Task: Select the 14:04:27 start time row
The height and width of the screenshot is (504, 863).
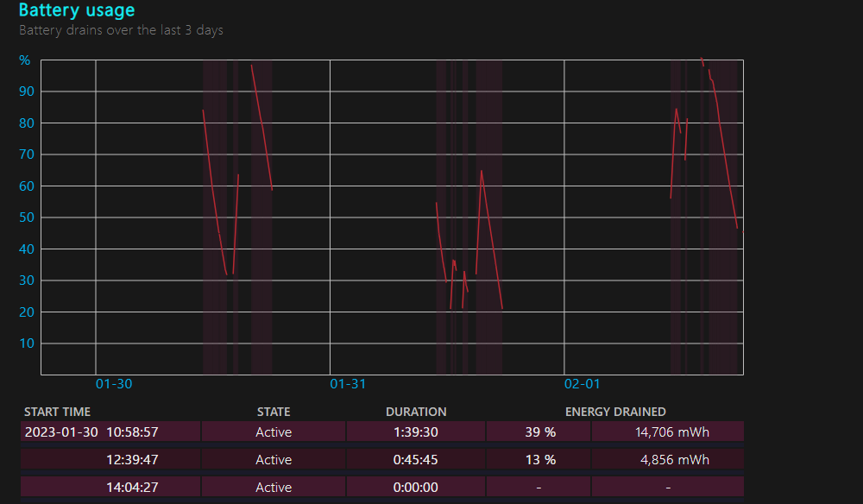Action: [x=382, y=487]
